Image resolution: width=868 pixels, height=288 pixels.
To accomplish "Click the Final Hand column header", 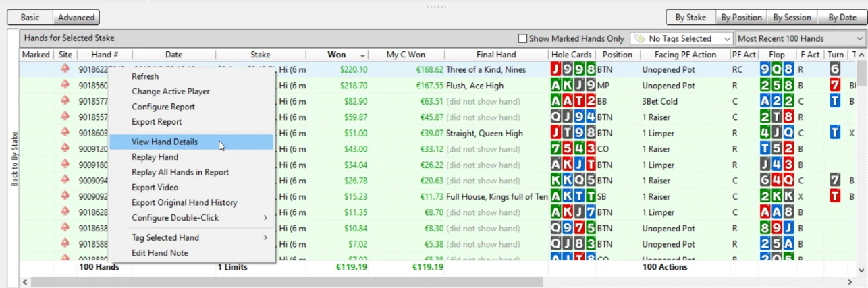I will pyautogui.click(x=495, y=55).
